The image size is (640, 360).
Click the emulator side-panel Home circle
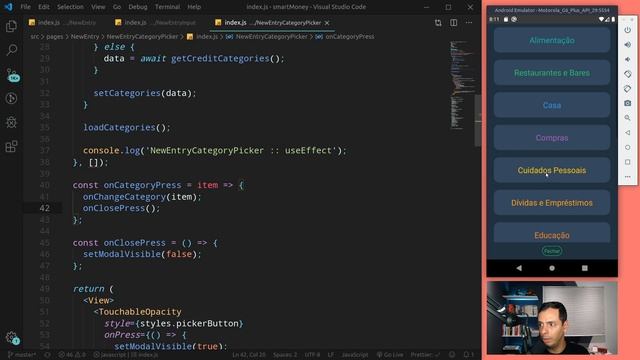click(x=628, y=147)
